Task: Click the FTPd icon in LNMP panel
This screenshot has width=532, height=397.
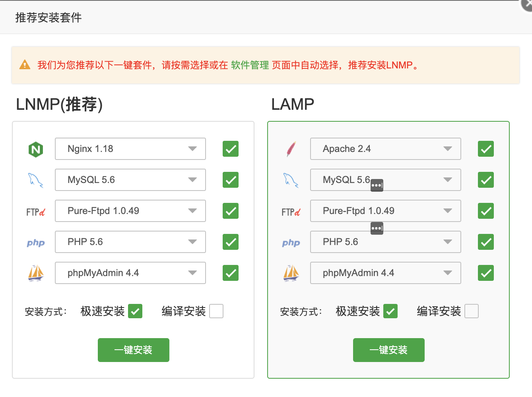Action: (x=36, y=212)
